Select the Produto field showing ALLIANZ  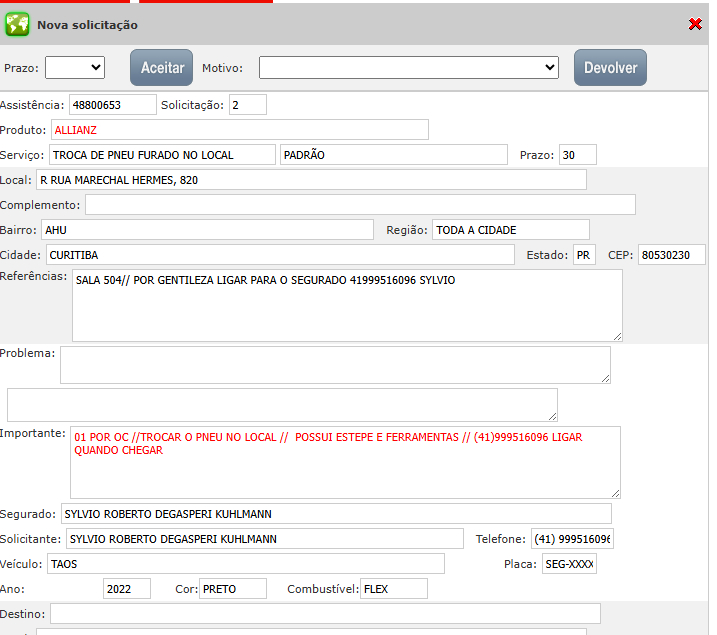coord(239,130)
